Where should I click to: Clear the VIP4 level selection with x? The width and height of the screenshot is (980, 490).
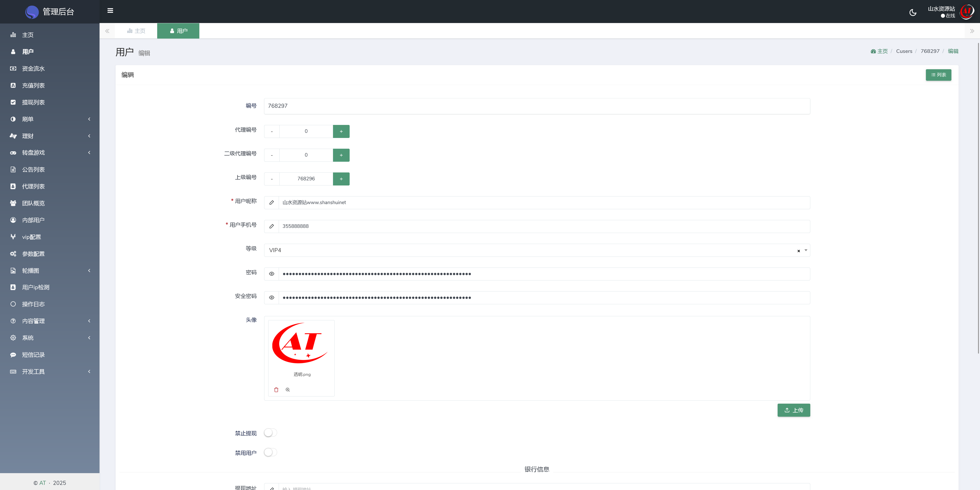[x=799, y=251]
